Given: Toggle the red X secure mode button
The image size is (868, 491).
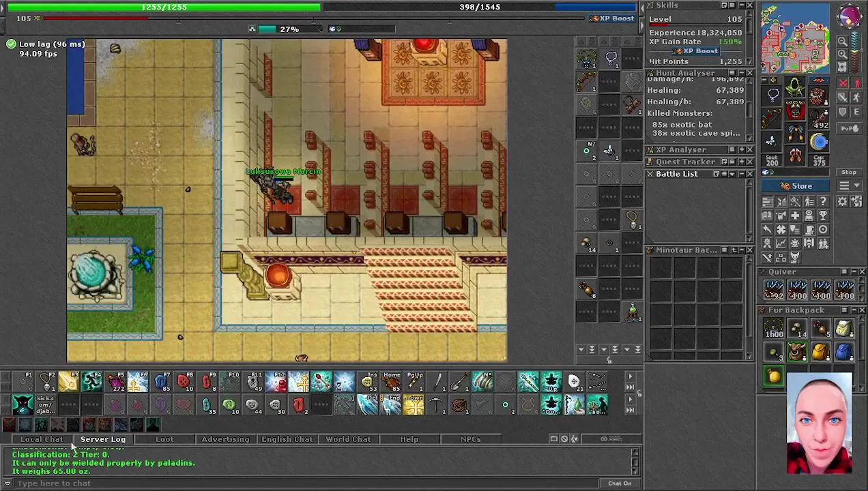Looking at the screenshot, I should tap(843, 82).
